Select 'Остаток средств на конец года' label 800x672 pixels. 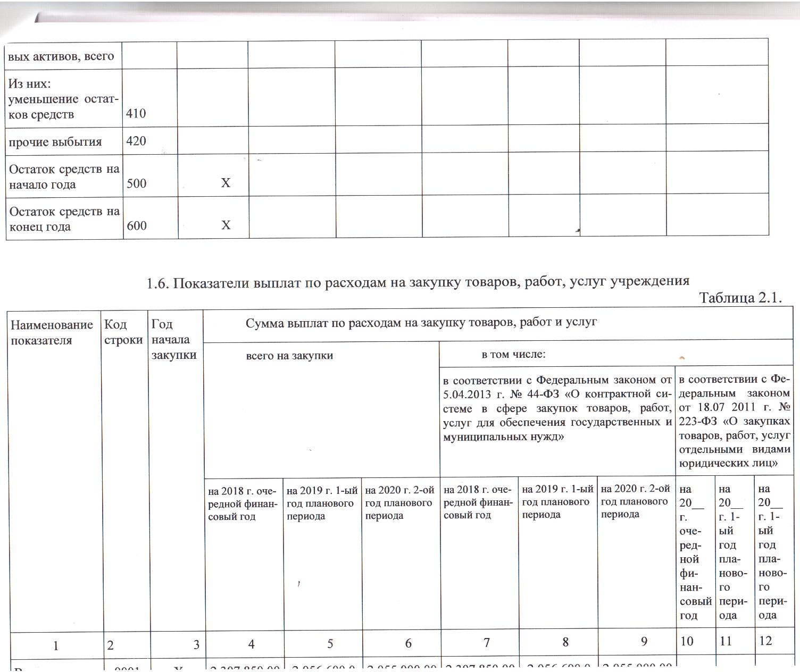[x=64, y=219]
